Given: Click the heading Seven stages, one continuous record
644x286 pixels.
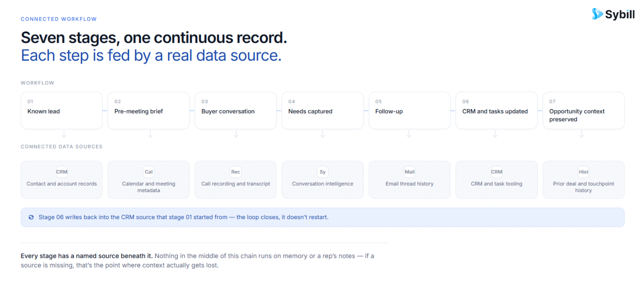Looking at the screenshot, I should tap(154, 38).
